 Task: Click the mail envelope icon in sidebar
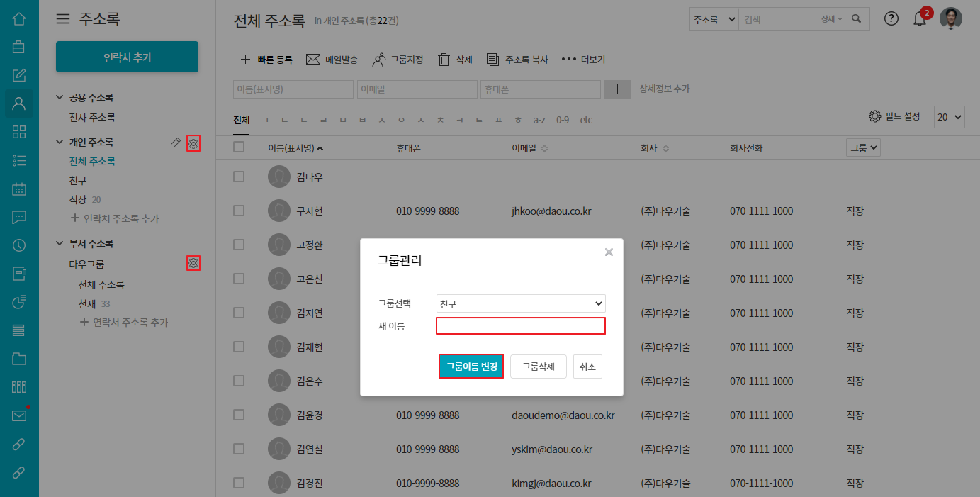coord(19,416)
